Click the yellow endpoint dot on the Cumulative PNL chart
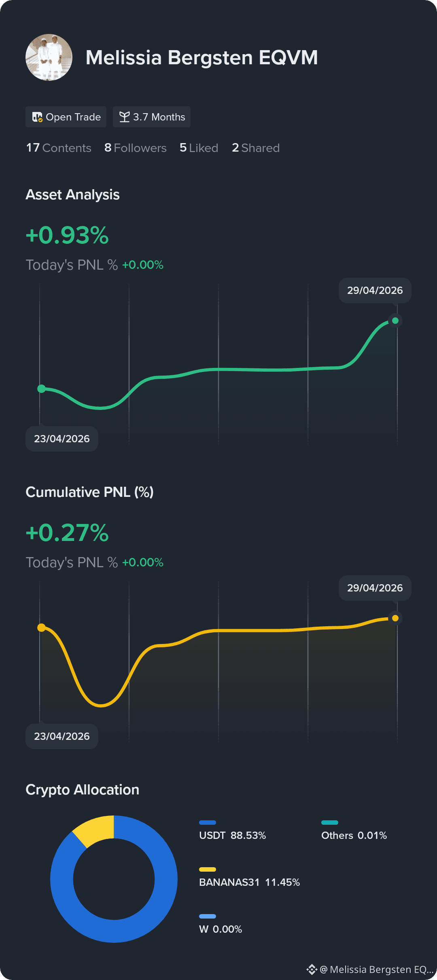 point(395,618)
